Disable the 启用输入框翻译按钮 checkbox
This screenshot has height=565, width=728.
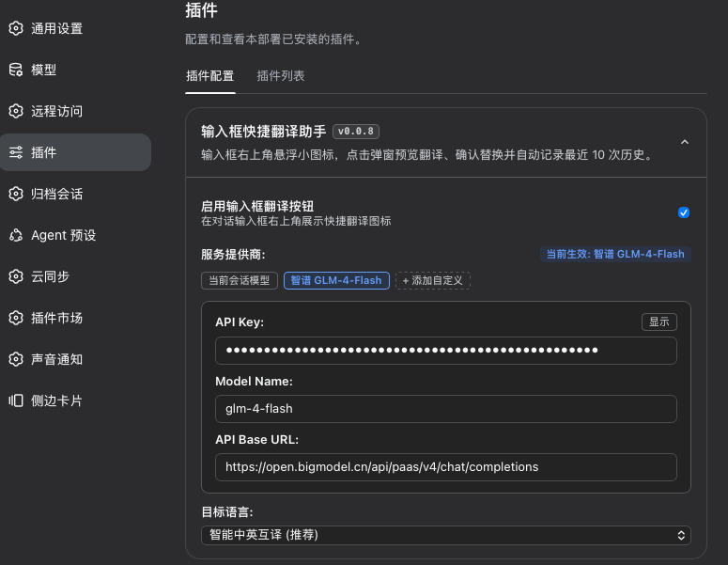(684, 212)
